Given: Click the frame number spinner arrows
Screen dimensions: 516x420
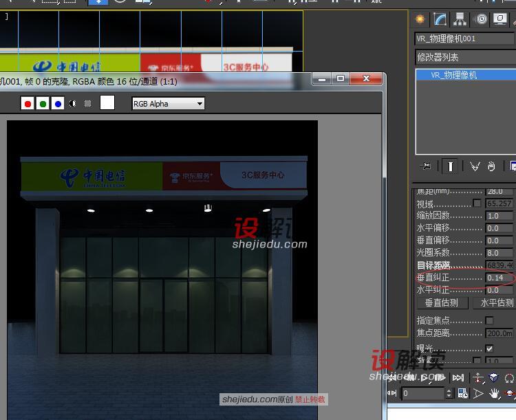Looking at the screenshot, I should click(449, 393).
